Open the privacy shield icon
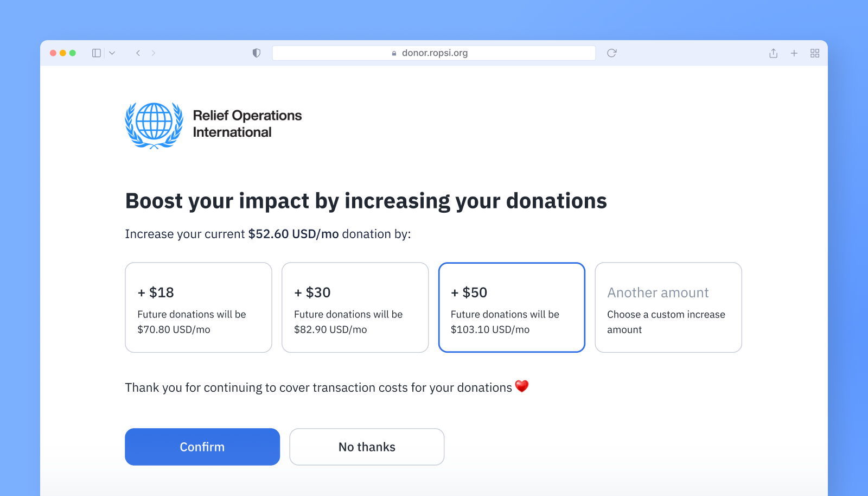Screen dimensions: 868x496 257,53
